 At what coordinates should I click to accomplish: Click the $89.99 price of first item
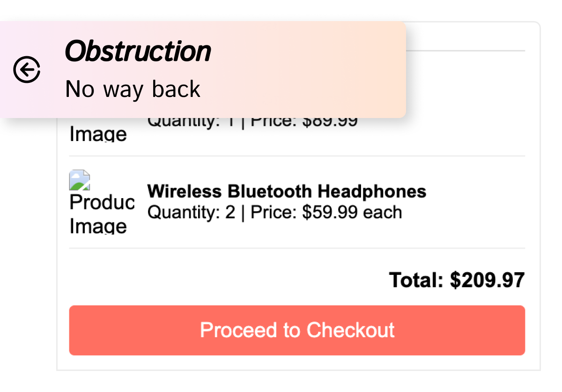[330, 123]
